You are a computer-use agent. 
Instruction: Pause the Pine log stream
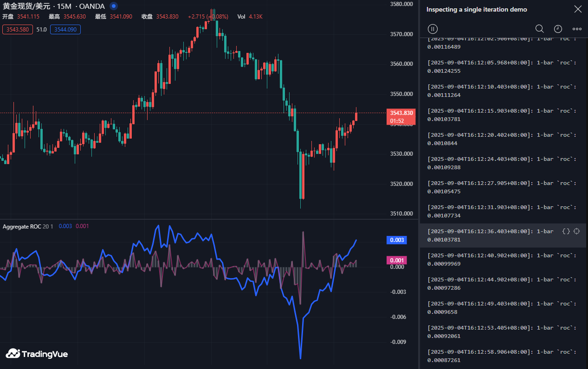coord(433,29)
